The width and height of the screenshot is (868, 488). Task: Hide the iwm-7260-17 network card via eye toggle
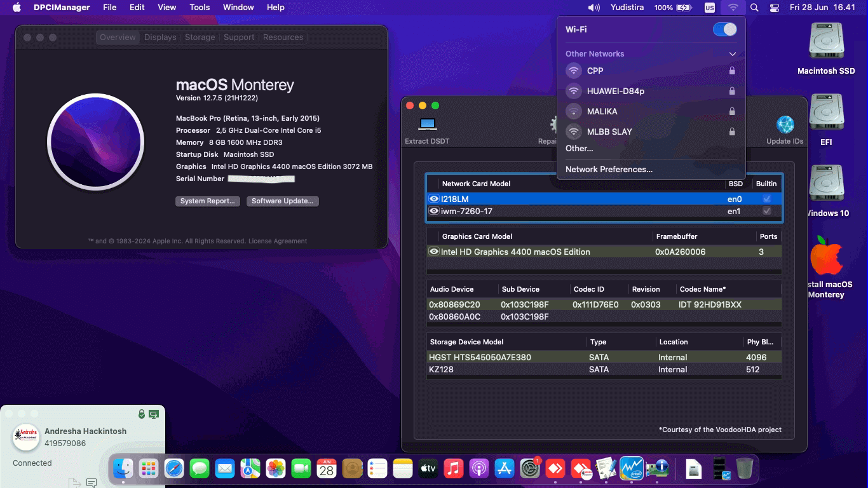point(433,211)
